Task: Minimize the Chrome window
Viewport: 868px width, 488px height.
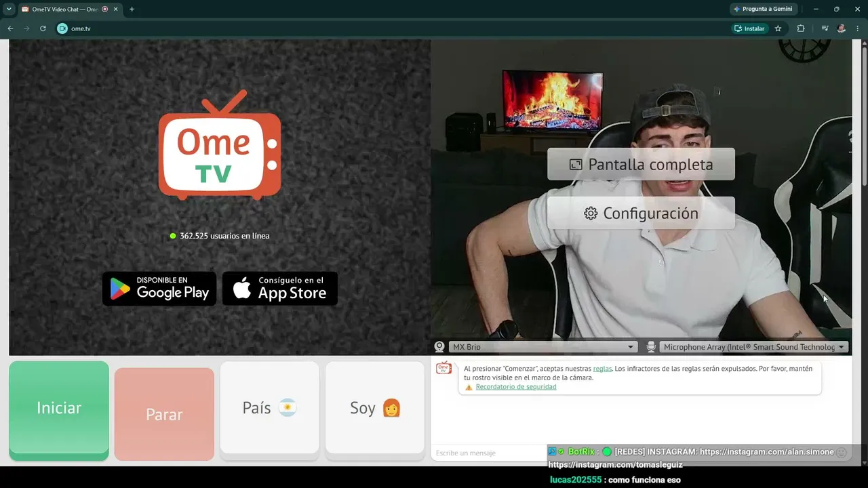Action: [x=816, y=9]
